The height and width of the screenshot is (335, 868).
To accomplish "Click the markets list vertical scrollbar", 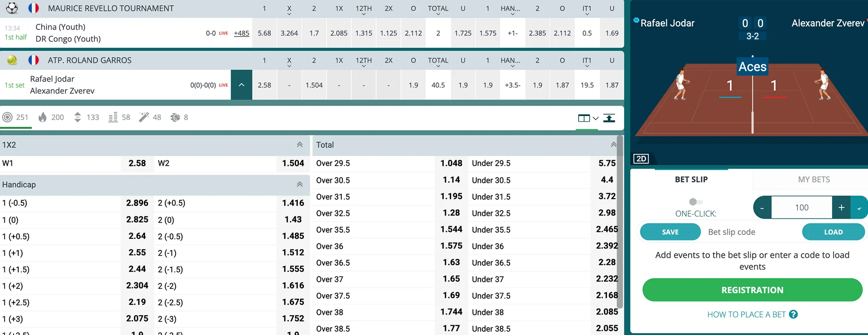I will click(x=620, y=222).
